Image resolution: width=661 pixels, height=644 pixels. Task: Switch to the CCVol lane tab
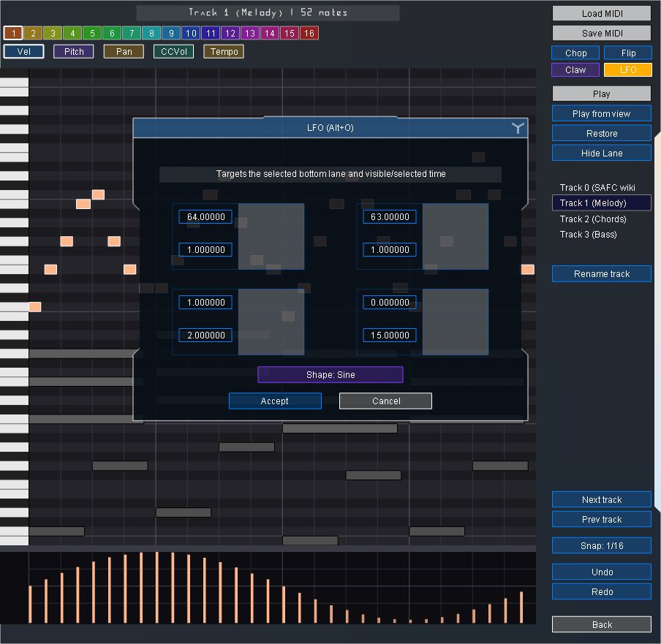(174, 51)
